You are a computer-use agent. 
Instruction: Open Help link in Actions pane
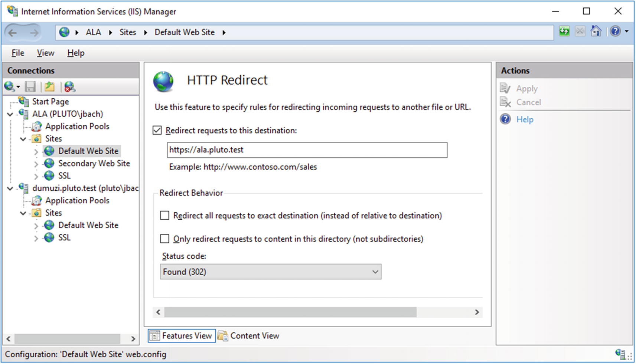(525, 119)
